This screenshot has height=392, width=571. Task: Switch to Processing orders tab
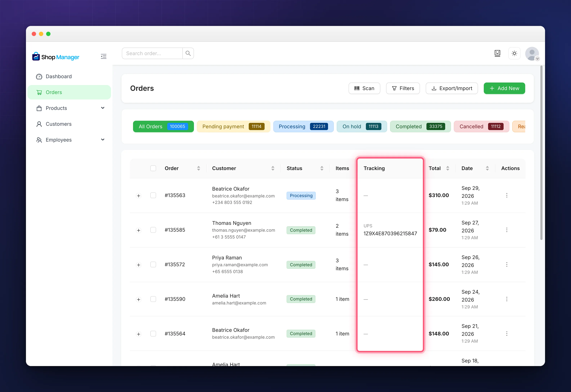[304, 126]
